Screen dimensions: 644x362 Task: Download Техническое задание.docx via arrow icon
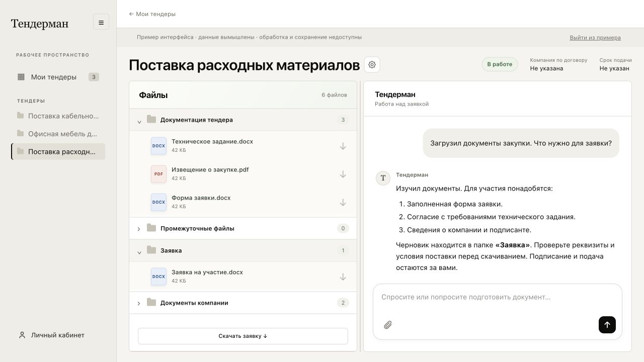pyautogui.click(x=343, y=146)
